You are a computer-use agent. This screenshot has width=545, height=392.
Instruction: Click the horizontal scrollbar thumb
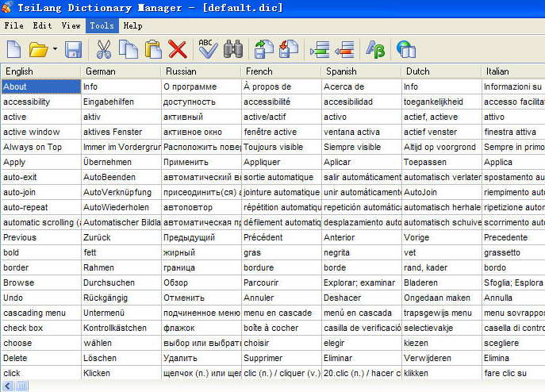[21, 386]
